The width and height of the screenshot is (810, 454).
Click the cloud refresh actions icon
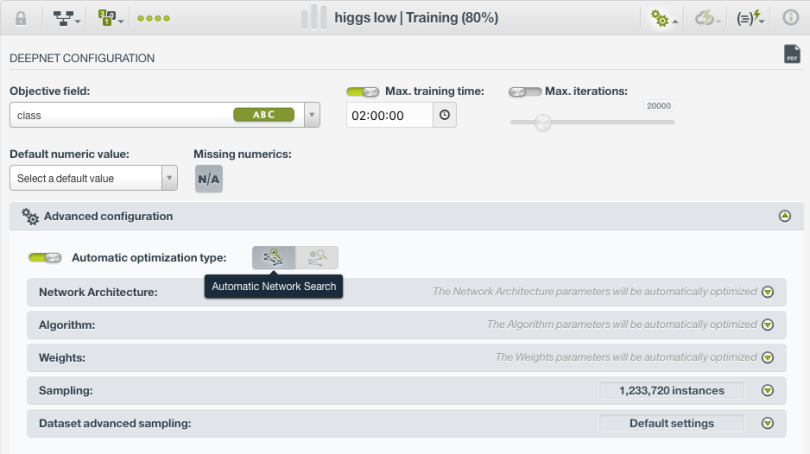708,18
